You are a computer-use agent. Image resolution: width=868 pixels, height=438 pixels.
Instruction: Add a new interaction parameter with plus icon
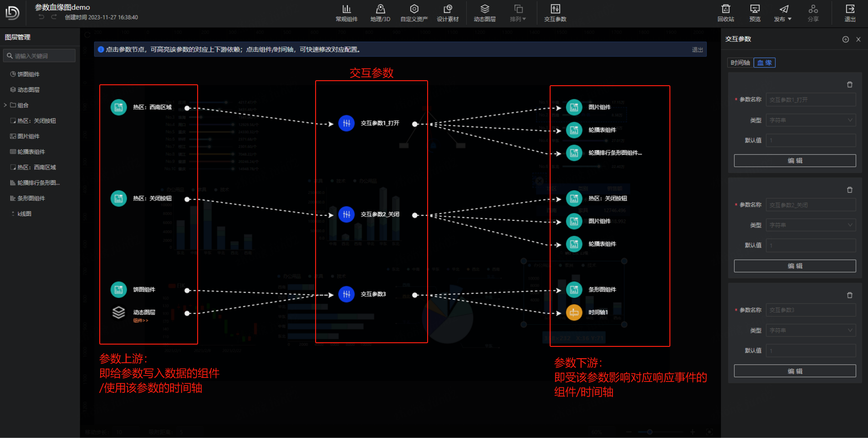[845, 40]
